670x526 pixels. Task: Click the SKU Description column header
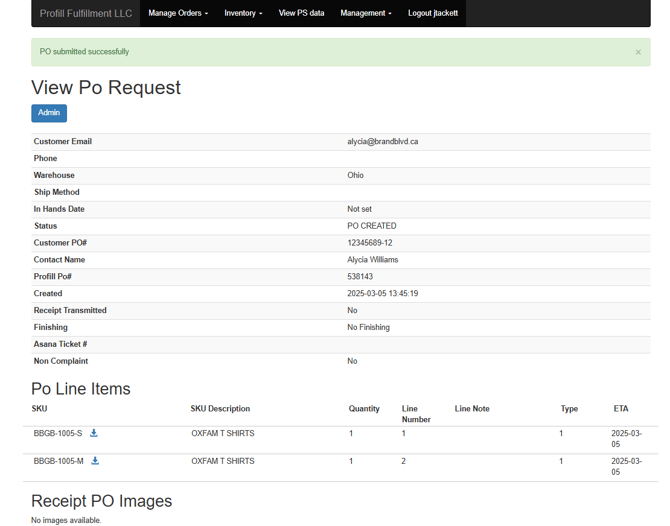[x=220, y=409]
